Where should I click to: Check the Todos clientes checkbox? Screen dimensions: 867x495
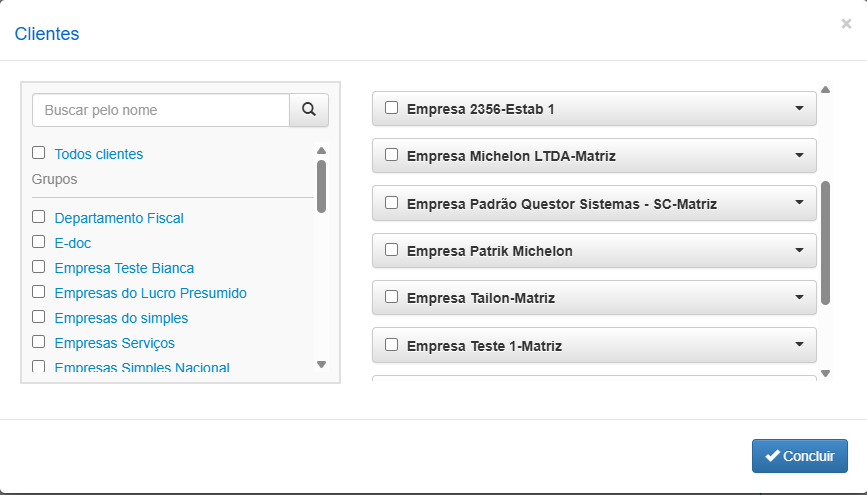click(x=39, y=153)
